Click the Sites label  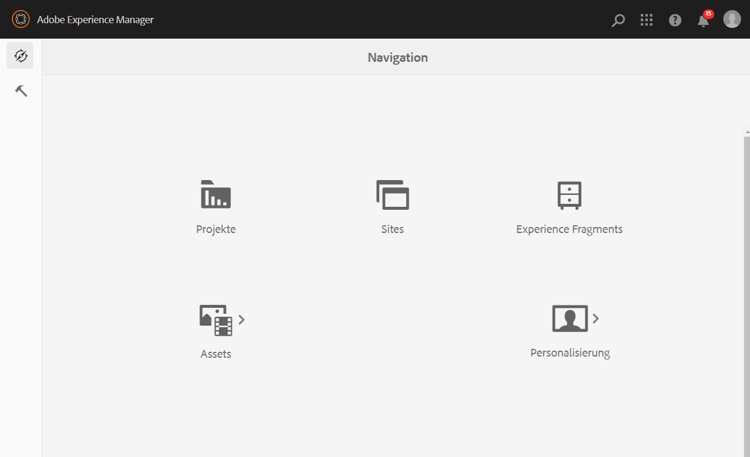(x=392, y=229)
